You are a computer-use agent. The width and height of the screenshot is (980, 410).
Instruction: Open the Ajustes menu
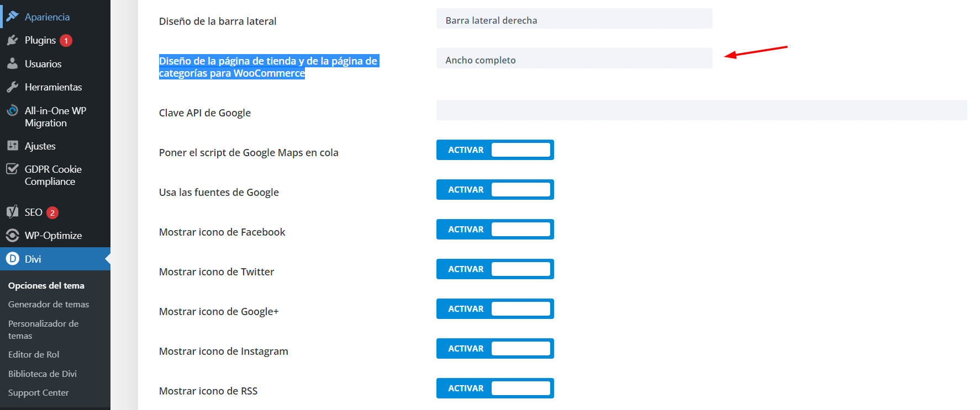point(55,146)
